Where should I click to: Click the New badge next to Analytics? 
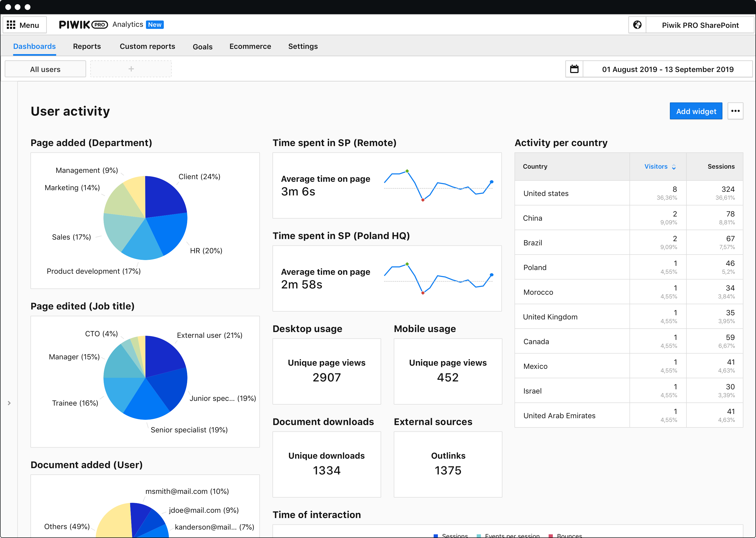(x=155, y=24)
